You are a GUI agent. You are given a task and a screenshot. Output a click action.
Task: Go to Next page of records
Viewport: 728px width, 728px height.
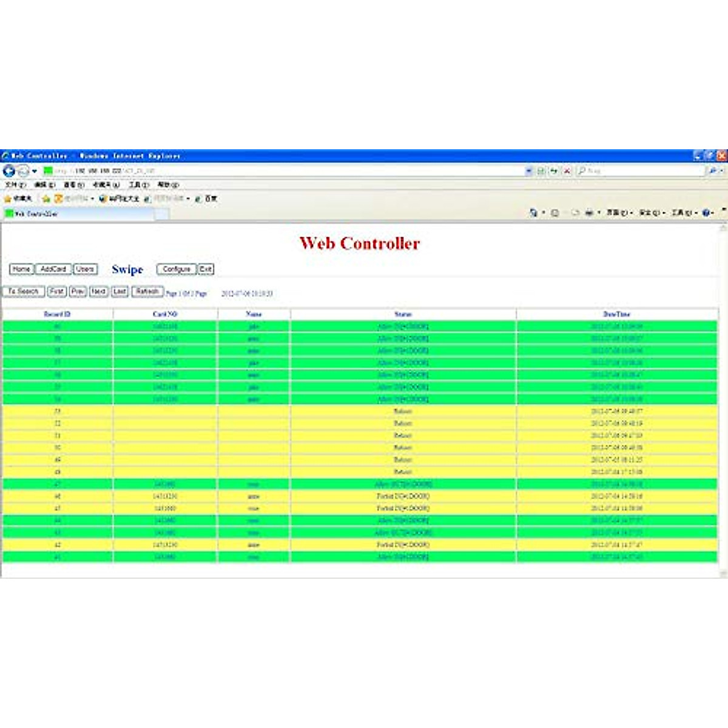(98, 291)
